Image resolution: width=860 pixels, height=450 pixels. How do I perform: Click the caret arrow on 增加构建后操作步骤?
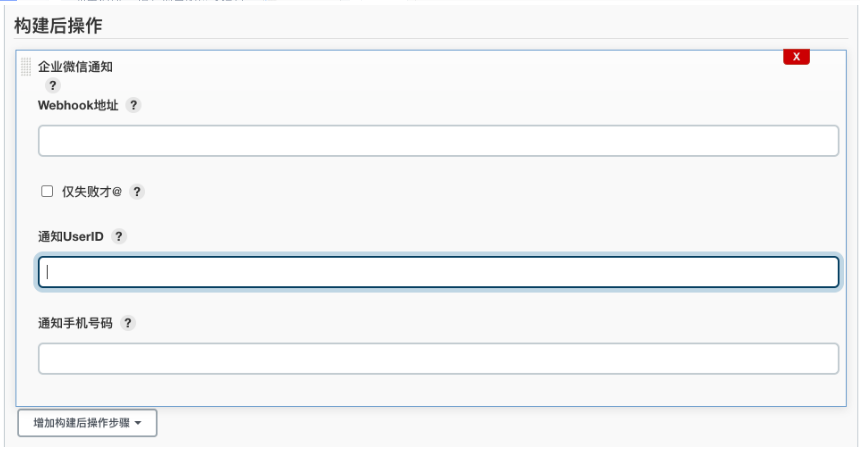click(x=138, y=423)
